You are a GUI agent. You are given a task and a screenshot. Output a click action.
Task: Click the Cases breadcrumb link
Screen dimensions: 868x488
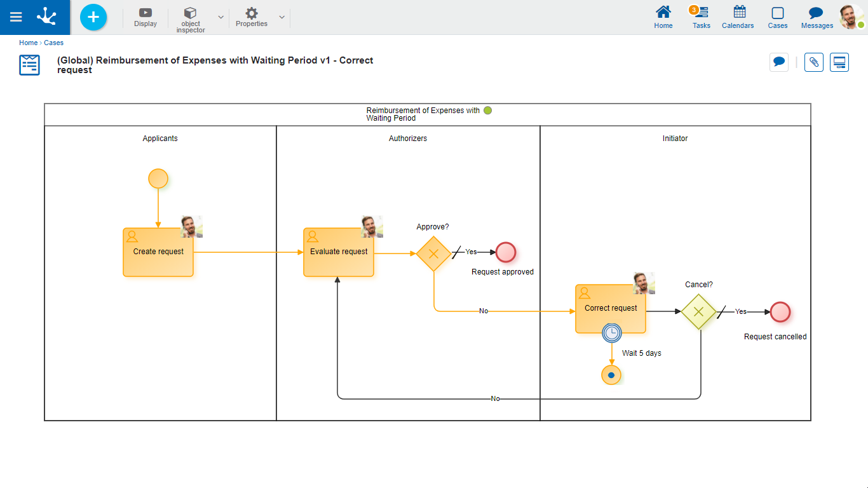click(x=54, y=43)
